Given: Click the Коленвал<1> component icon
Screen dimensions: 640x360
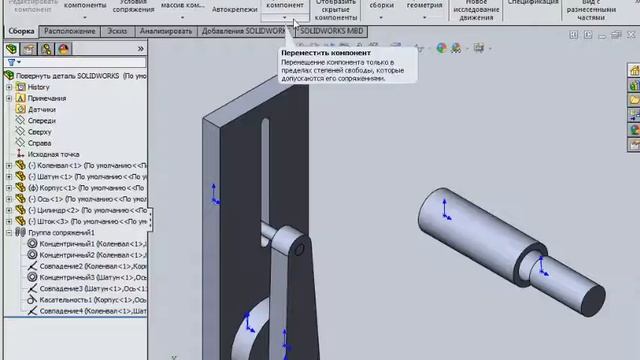Looking at the screenshot, I should [20, 165].
